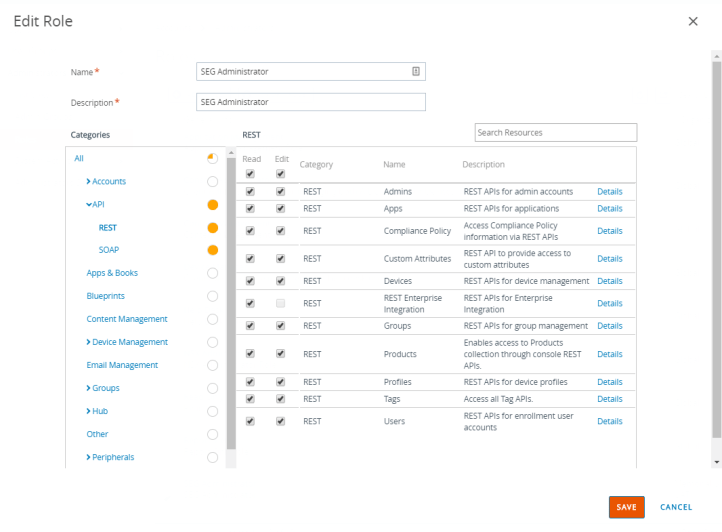Click the circle beside Email Management
The width and height of the screenshot is (722, 532).
tap(212, 365)
